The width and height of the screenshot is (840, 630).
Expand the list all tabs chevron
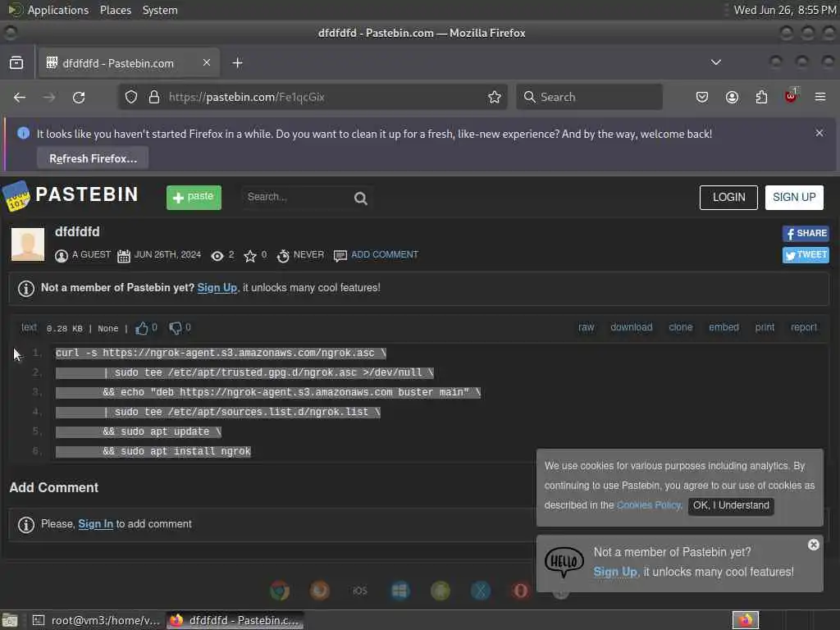715,62
